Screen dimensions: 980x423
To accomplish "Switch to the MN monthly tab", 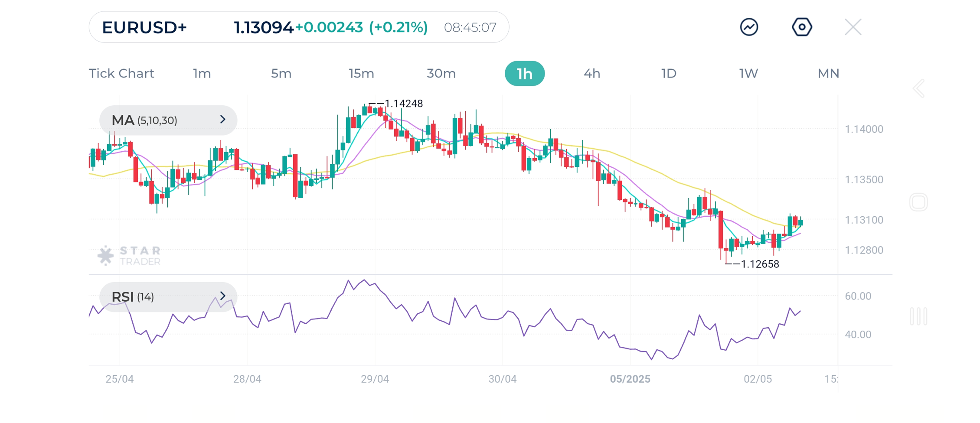I will 828,74.
